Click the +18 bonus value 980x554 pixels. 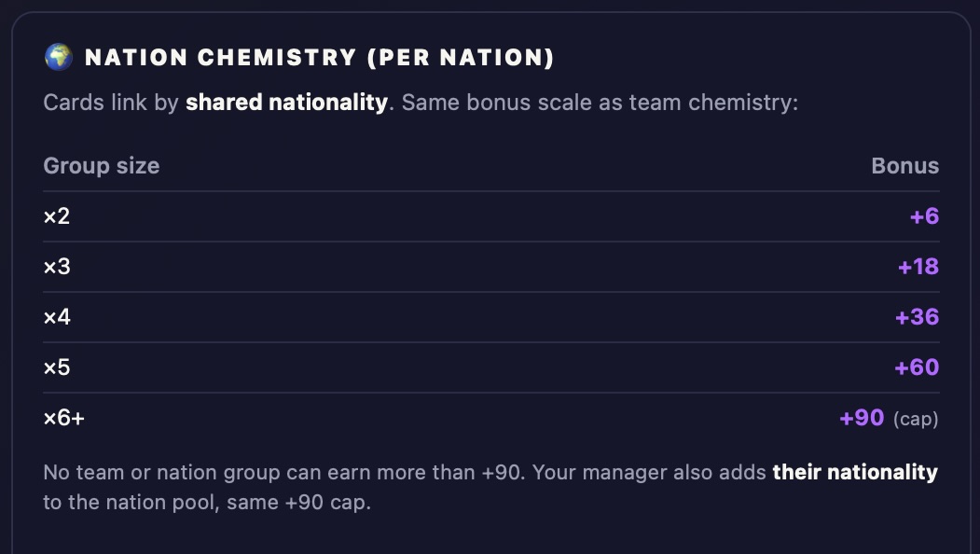click(918, 267)
